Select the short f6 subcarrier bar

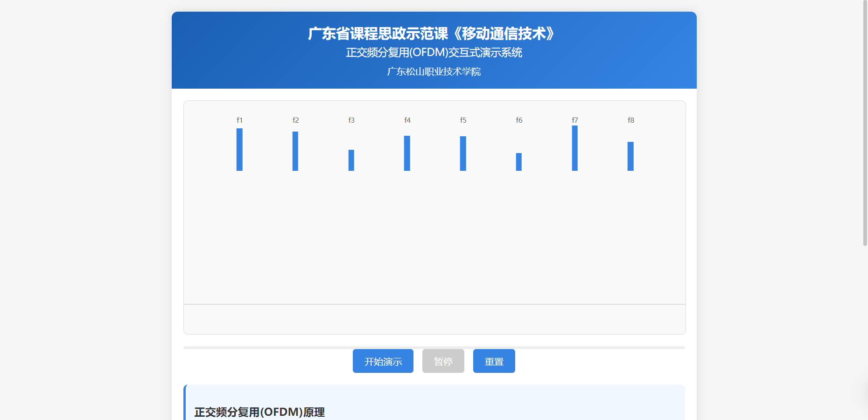point(519,162)
